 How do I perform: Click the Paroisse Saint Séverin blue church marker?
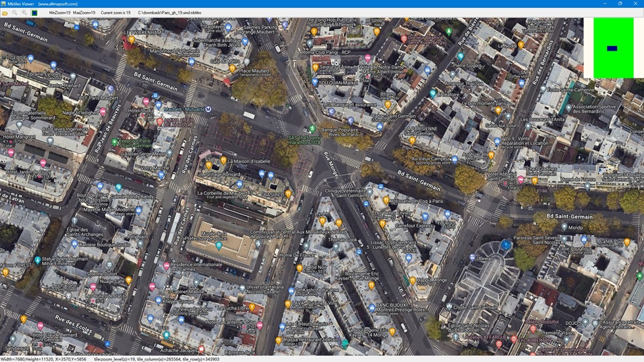[505, 245]
